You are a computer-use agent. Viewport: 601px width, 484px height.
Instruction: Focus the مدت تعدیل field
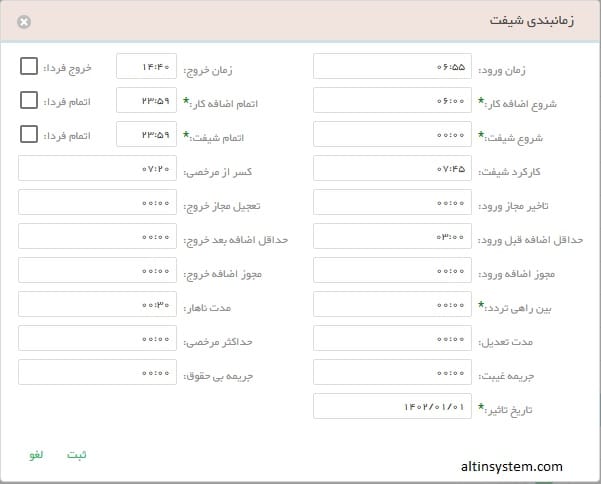click(392, 338)
